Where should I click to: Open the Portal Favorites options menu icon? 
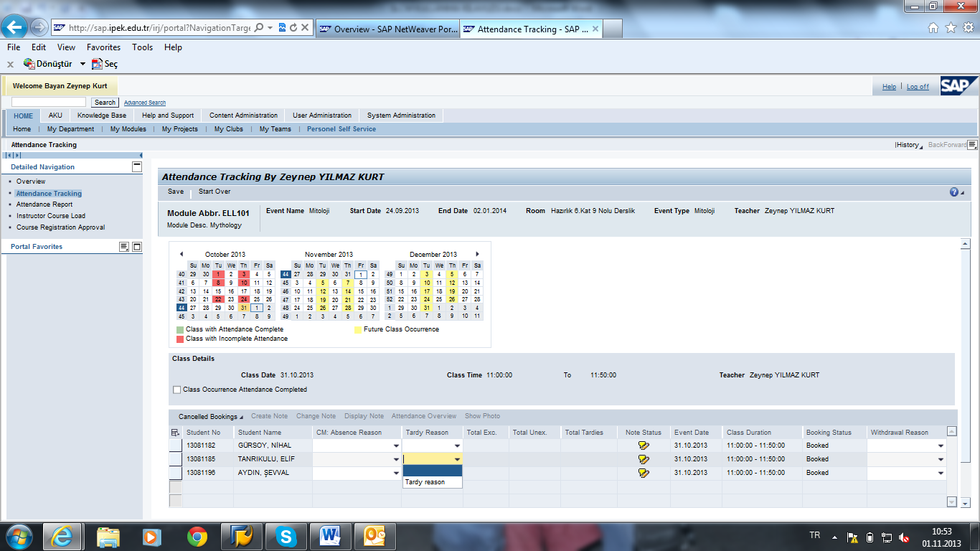124,247
